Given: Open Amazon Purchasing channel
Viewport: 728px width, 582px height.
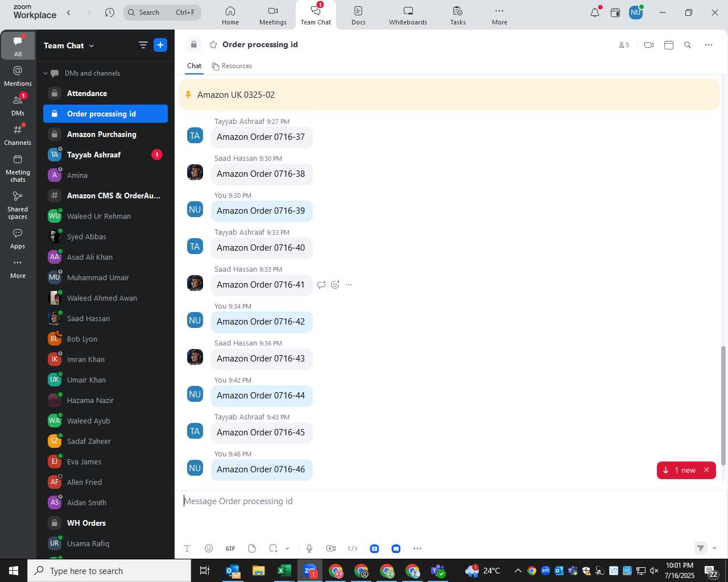Looking at the screenshot, I should click(x=105, y=134).
